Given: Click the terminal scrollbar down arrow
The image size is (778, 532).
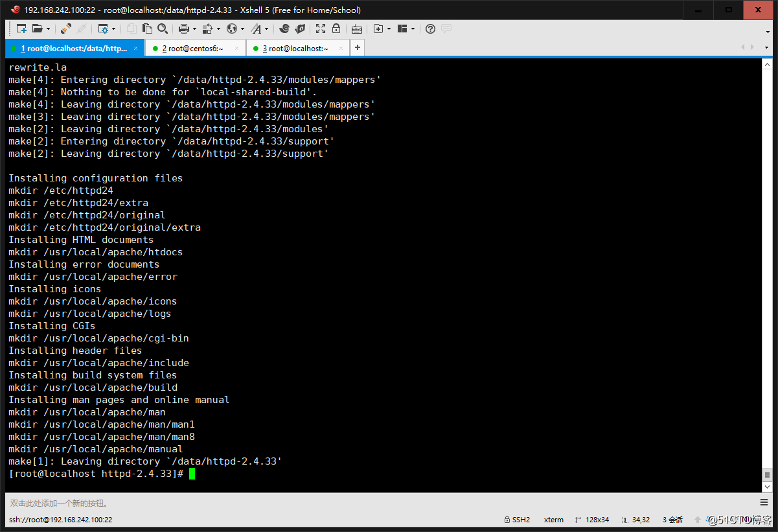Looking at the screenshot, I should [767, 486].
